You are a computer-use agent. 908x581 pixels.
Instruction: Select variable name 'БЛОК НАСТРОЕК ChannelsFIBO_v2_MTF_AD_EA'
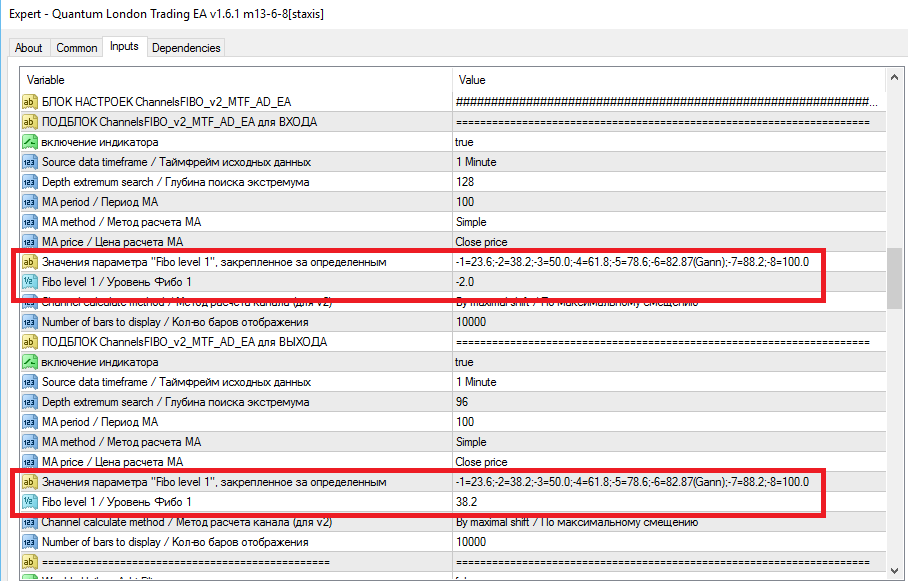tap(166, 102)
